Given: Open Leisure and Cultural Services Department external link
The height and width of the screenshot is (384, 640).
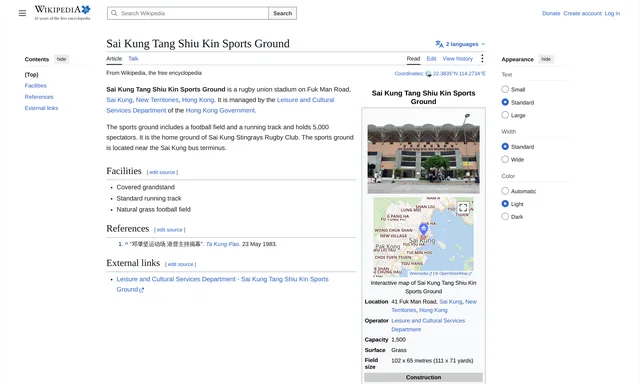Looking at the screenshot, I should [222, 284].
